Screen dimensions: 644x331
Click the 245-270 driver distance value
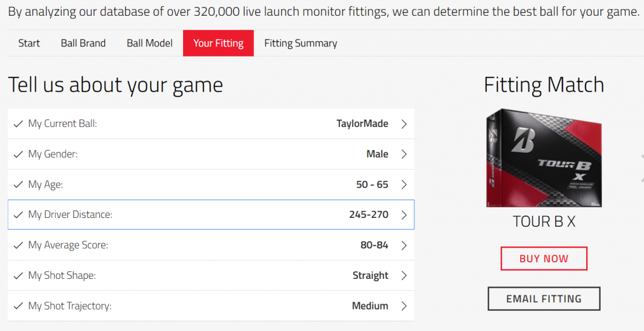click(369, 215)
